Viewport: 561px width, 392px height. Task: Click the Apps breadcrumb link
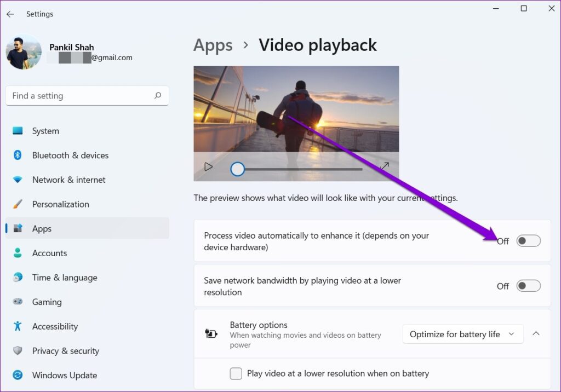coord(213,45)
